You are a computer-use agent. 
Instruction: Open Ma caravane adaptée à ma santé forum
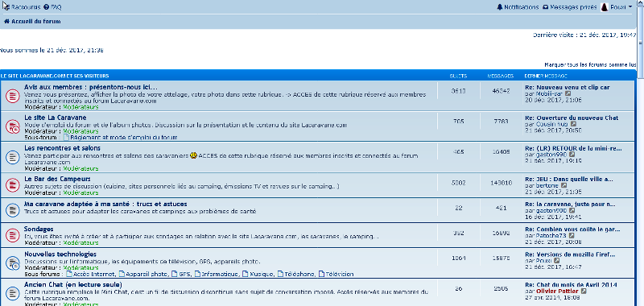105,204
